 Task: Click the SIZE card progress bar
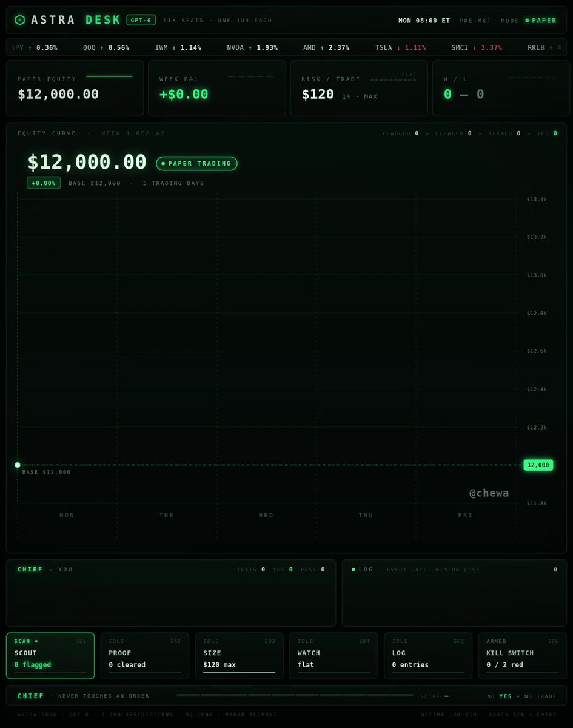pyautogui.click(x=240, y=672)
